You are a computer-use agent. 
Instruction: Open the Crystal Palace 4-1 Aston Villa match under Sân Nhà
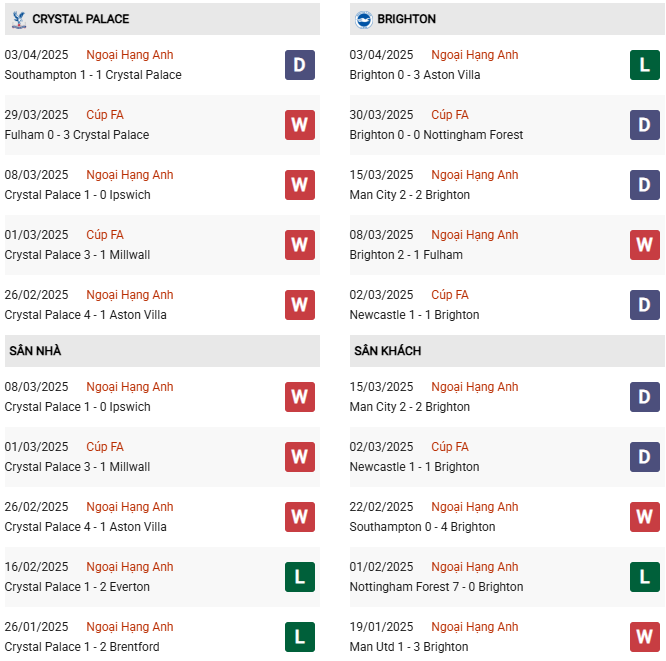pos(86,527)
